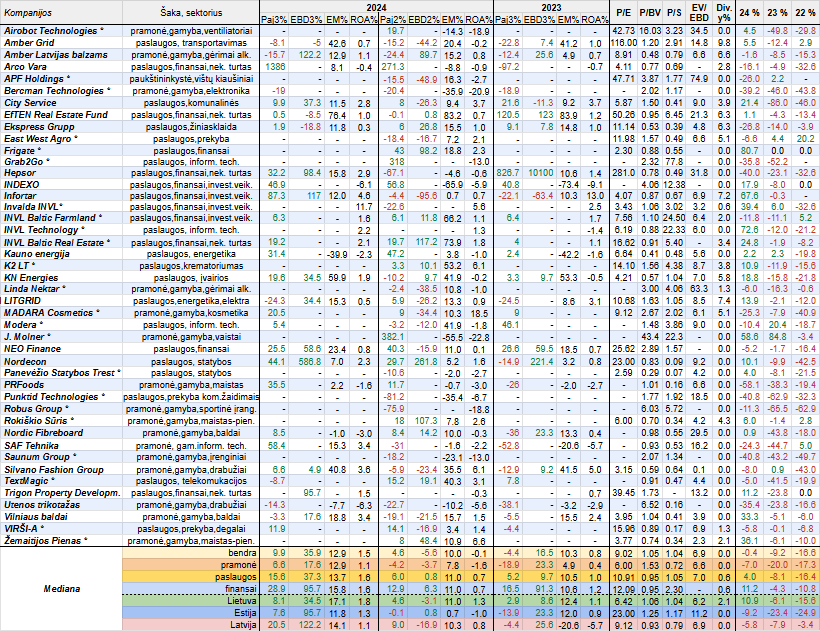Select the "Ekspress Grupp" company cell

point(61,127)
